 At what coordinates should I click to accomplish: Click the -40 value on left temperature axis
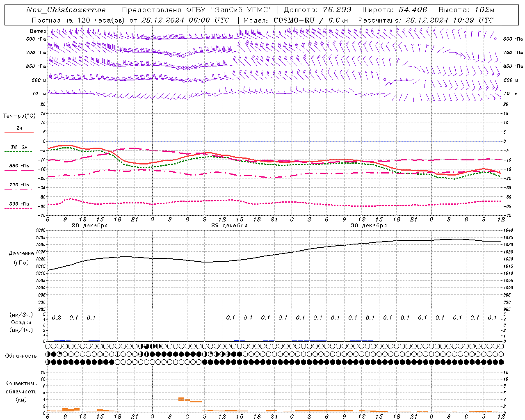[x=42, y=215]
